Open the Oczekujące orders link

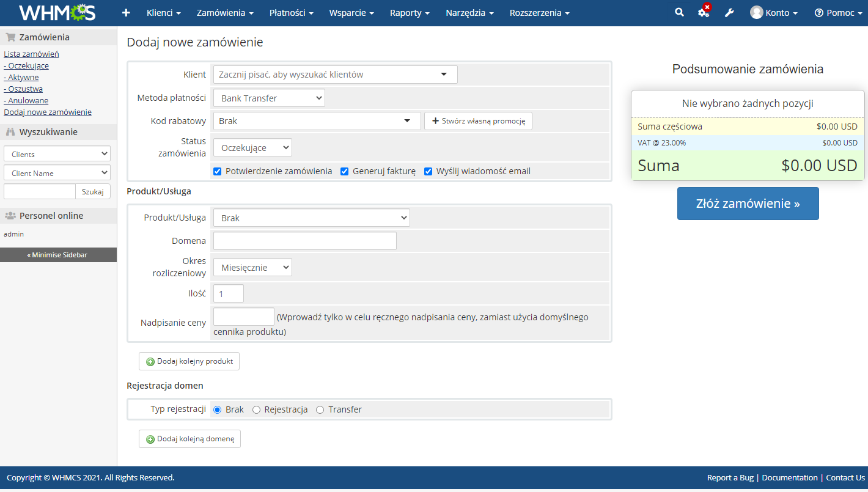point(26,65)
